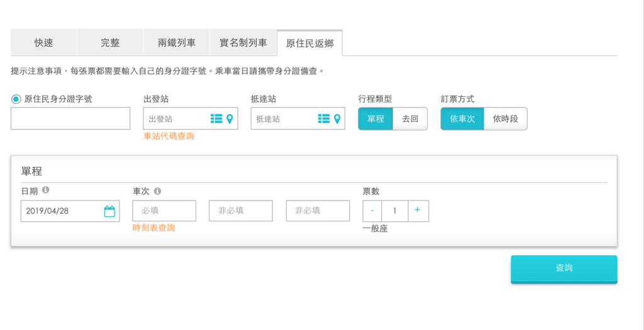Screen dimensions: 644x330
Task: Switch to the 快速 tab
Action: pyautogui.click(x=44, y=43)
